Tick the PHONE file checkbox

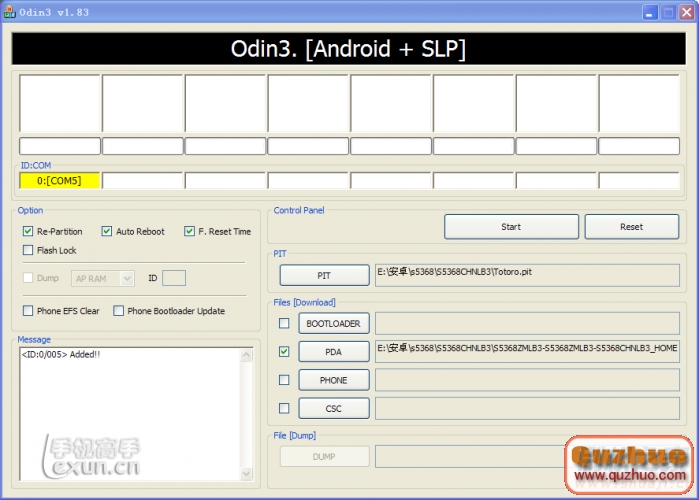coord(284,380)
